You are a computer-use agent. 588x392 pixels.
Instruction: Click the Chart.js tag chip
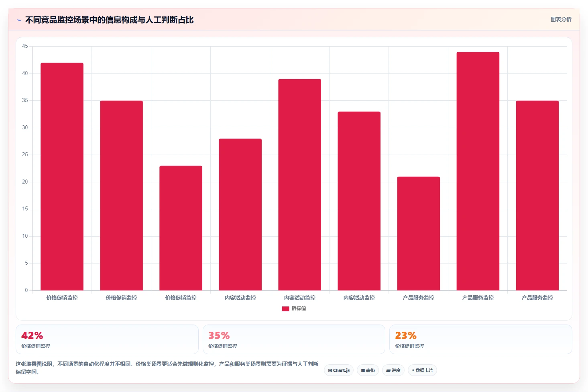pyautogui.click(x=339, y=370)
